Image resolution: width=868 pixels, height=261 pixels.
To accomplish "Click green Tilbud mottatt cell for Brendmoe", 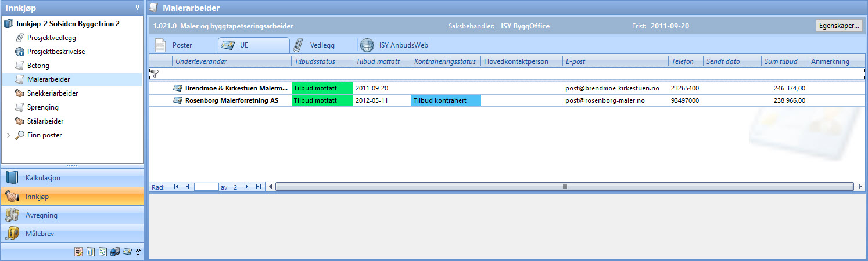I will [322, 88].
